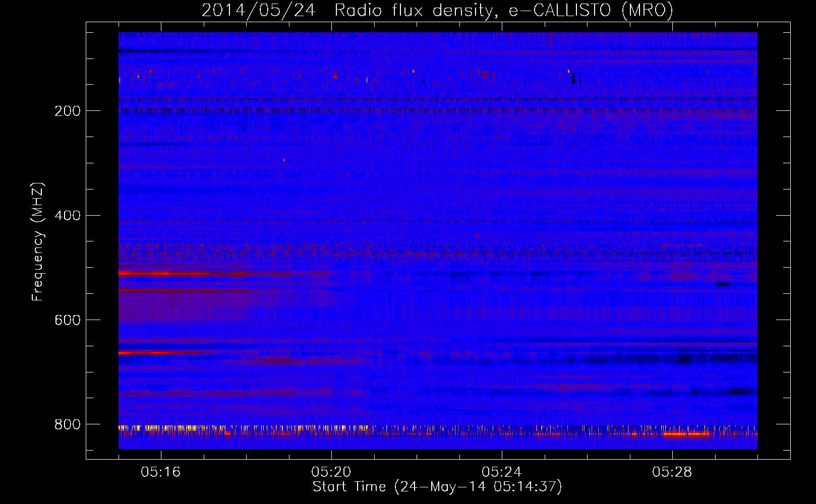Click the 400 MHz frequency tick label

click(x=68, y=216)
